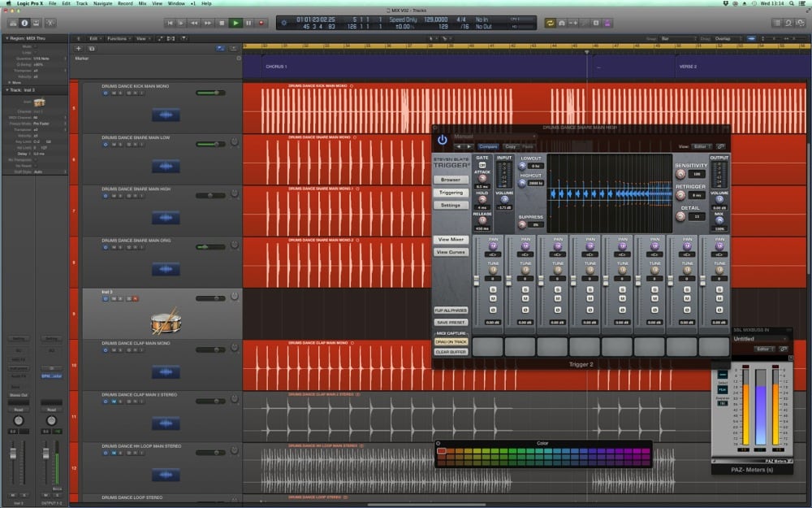This screenshot has width=812, height=508.
Task: Toggle Trigger plugin power button
Action: (x=443, y=140)
